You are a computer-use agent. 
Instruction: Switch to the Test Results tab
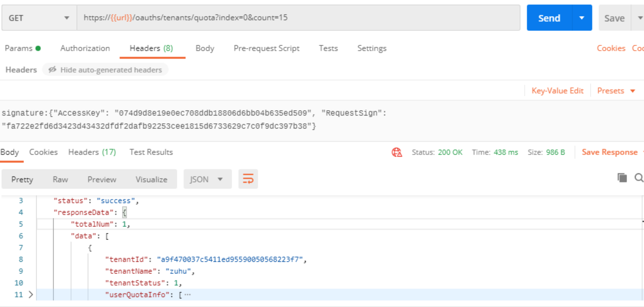click(x=151, y=152)
